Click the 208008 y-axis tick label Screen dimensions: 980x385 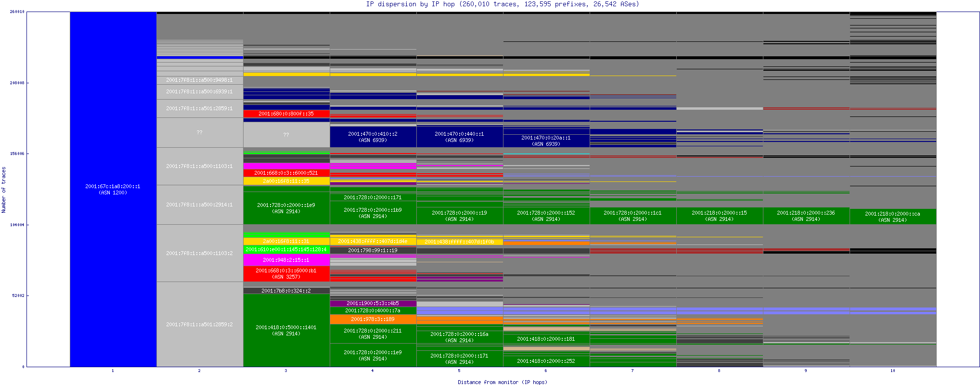pyautogui.click(x=17, y=83)
